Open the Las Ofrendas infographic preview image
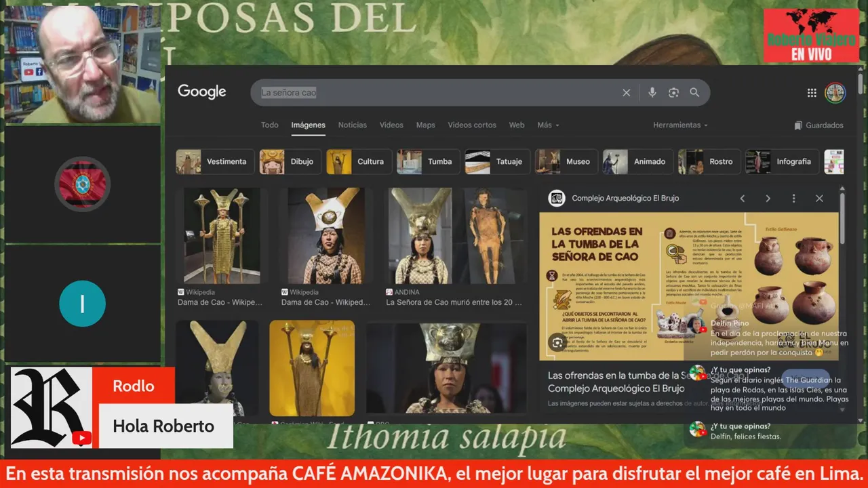Image resolution: width=868 pixels, height=488 pixels. tap(689, 286)
